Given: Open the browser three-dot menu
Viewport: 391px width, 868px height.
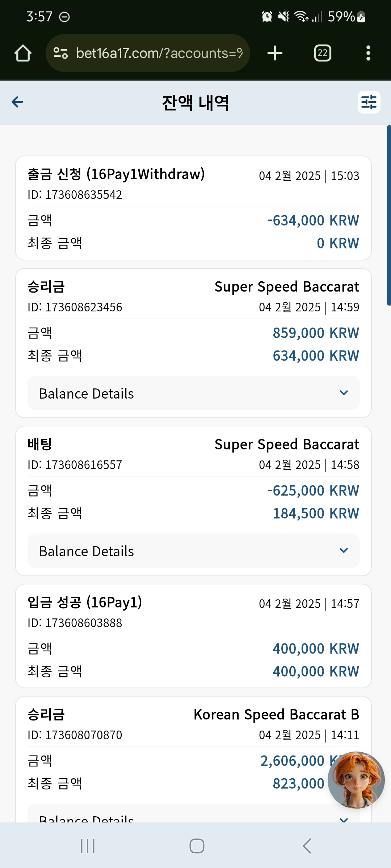Looking at the screenshot, I should pyautogui.click(x=368, y=53).
